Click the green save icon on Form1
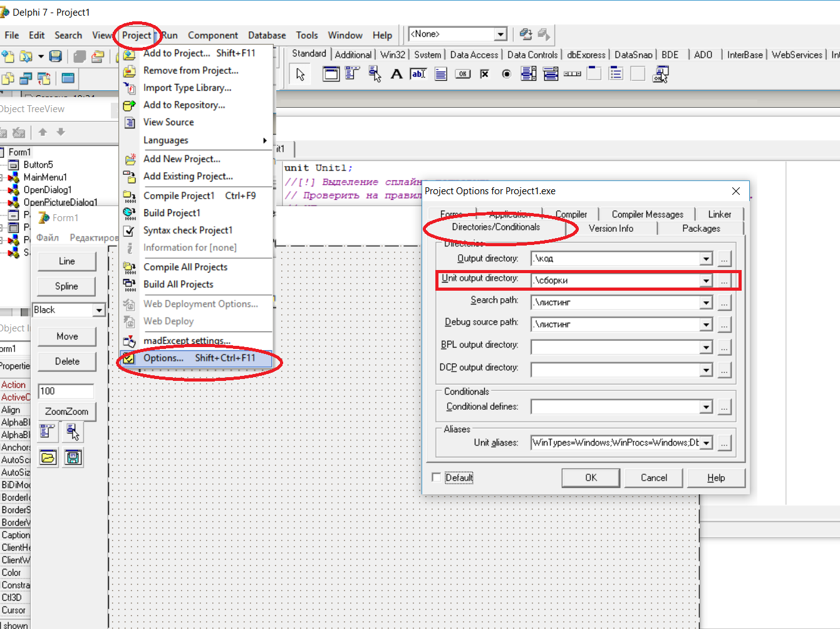Screen dimensions: 840x629 [x=73, y=457]
